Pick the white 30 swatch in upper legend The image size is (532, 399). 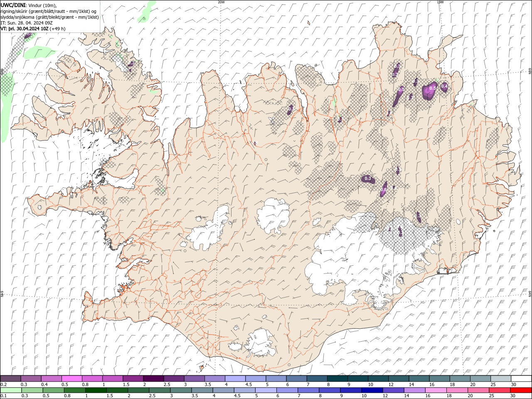(x=521, y=378)
